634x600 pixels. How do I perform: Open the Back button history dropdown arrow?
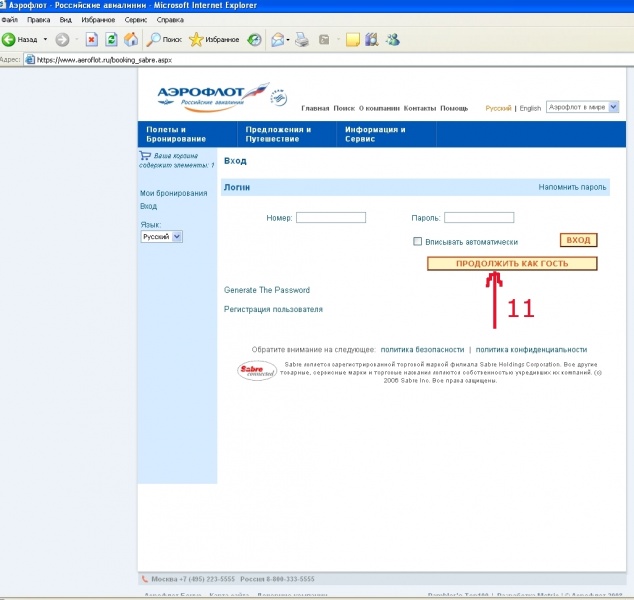pyautogui.click(x=45, y=40)
